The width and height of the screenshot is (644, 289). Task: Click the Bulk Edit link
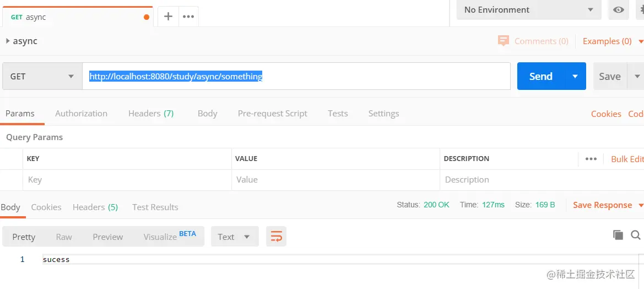tap(627, 159)
